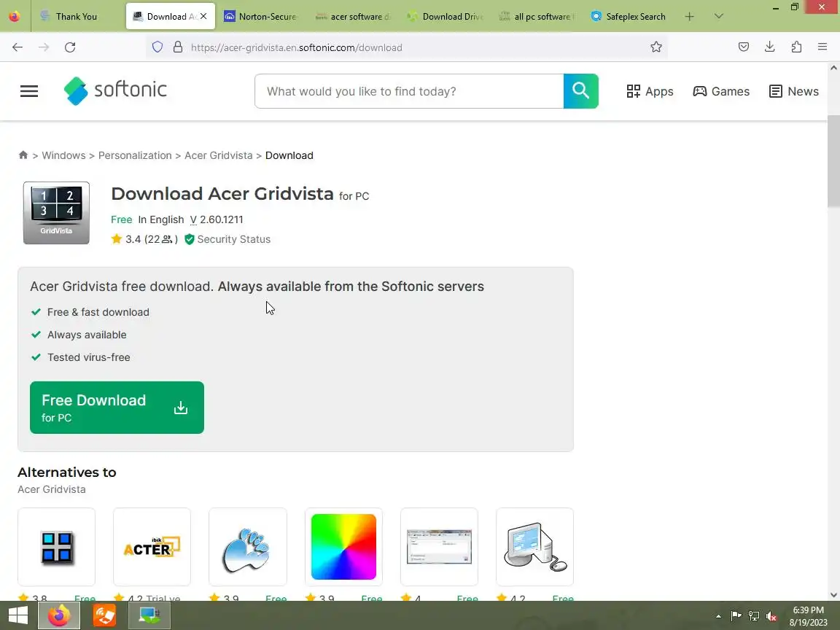
Task: Open the tracking protection shield
Action: [x=157, y=47]
